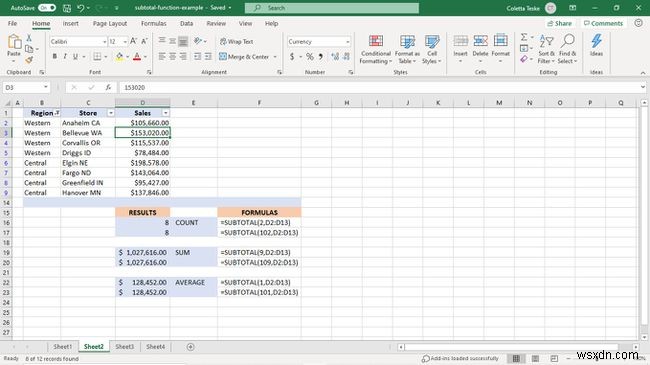The width and height of the screenshot is (650, 365).
Task: Select cell with Bellevue WA
Action: click(88, 133)
